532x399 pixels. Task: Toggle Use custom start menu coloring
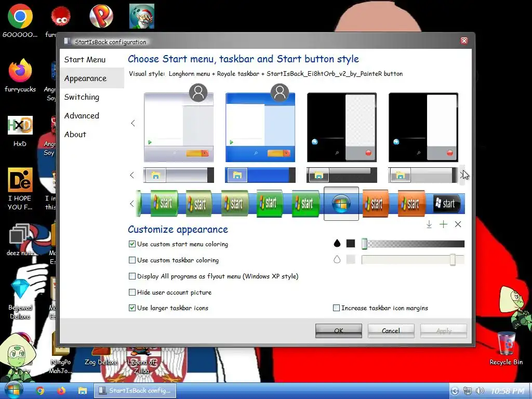point(132,244)
